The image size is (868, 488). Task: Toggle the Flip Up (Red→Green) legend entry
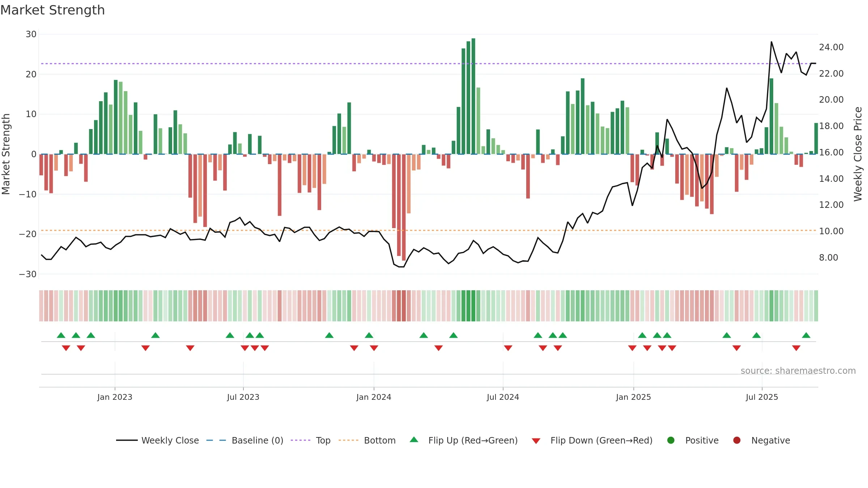tap(463, 440)
